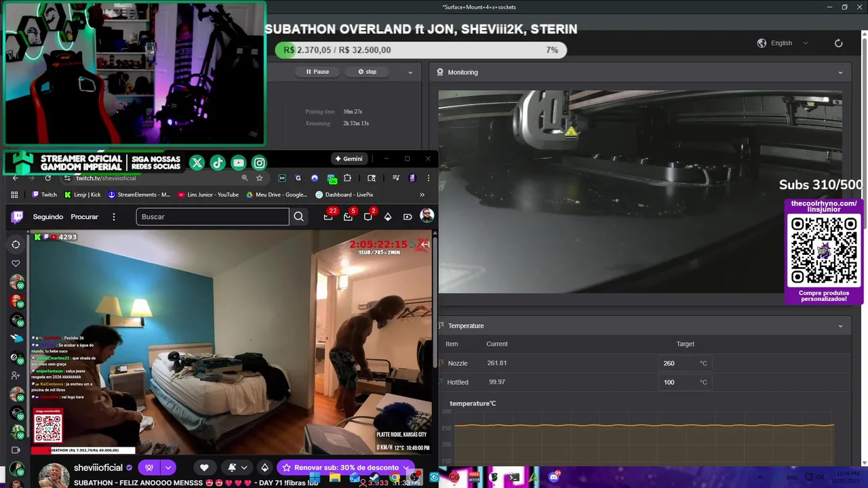Pause the 3D print job
Viewport: 868px width, 488px height.
pyautogui.click(x=317, y=72)
